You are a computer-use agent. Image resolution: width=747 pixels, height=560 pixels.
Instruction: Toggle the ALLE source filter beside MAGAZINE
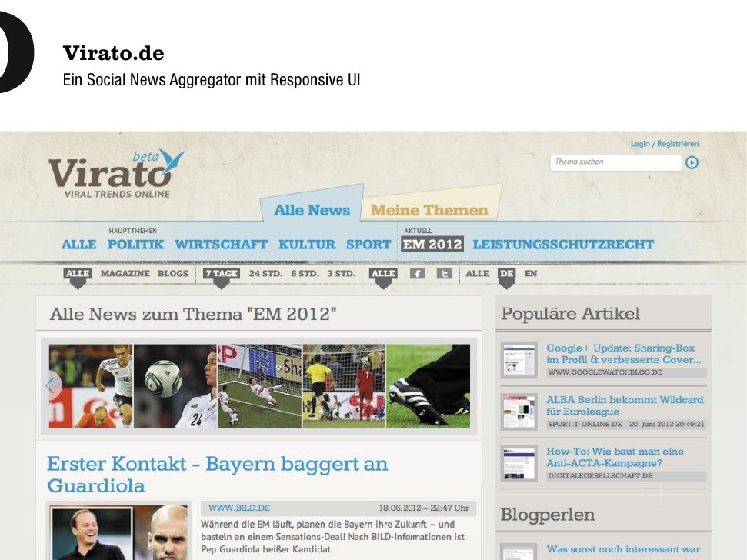pos(78,273)
